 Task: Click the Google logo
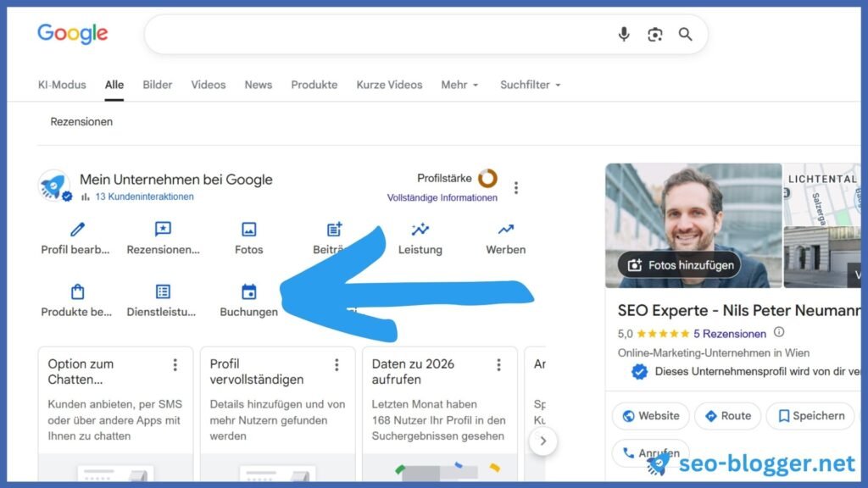pos(73,34)
